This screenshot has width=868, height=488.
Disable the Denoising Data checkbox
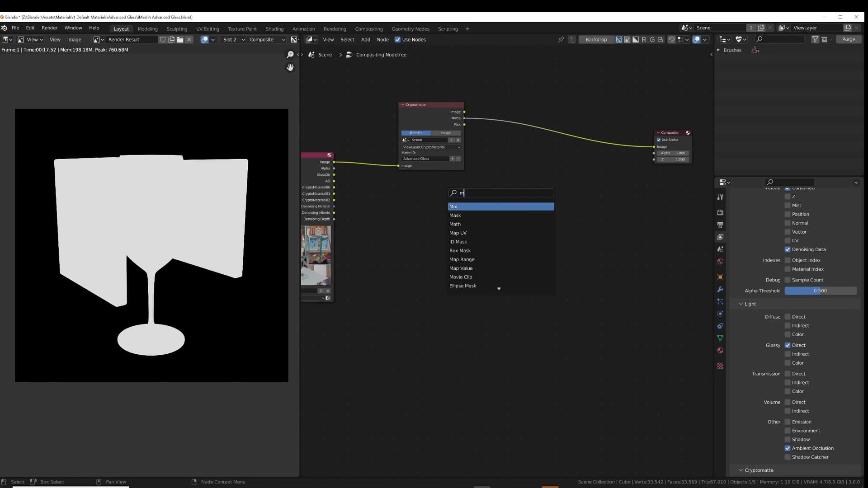point(788,249)
